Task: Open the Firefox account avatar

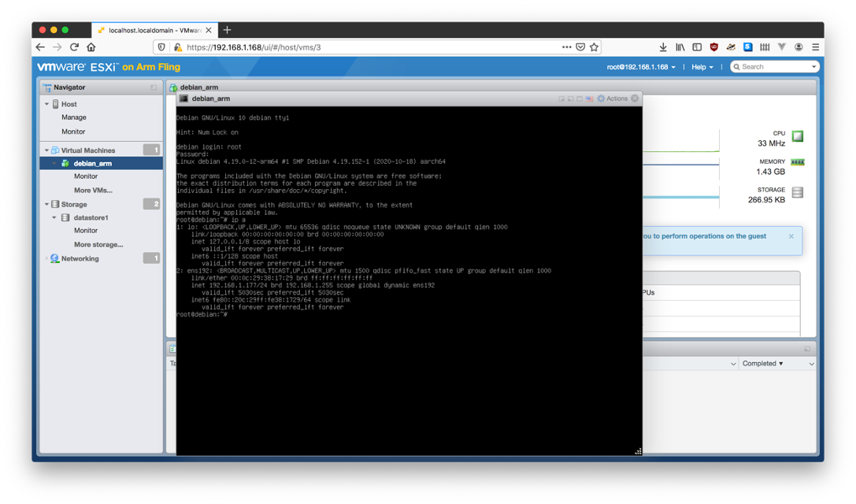Action: pyautogui.click(x=799, y=47)
